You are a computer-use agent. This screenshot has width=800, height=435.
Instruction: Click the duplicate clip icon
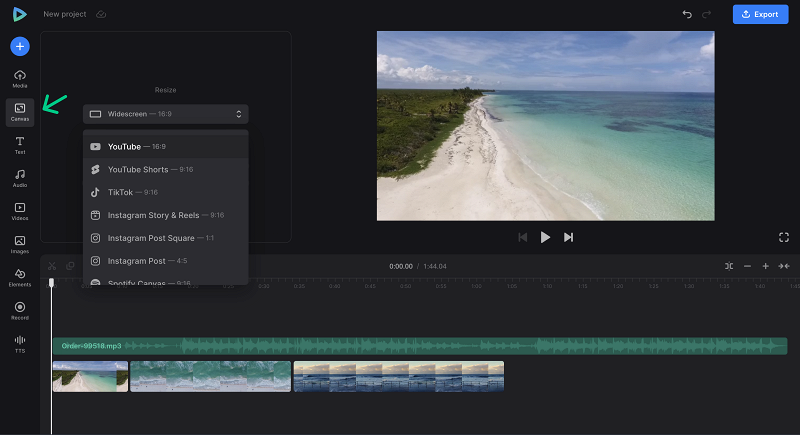pyautogui.click(x=70, y=266)
